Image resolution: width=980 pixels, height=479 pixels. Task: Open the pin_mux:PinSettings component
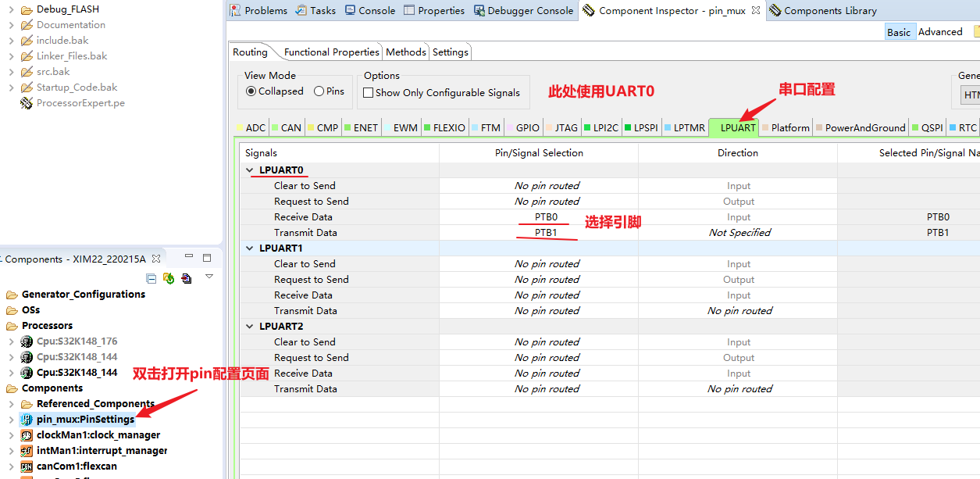pos(86,419)
